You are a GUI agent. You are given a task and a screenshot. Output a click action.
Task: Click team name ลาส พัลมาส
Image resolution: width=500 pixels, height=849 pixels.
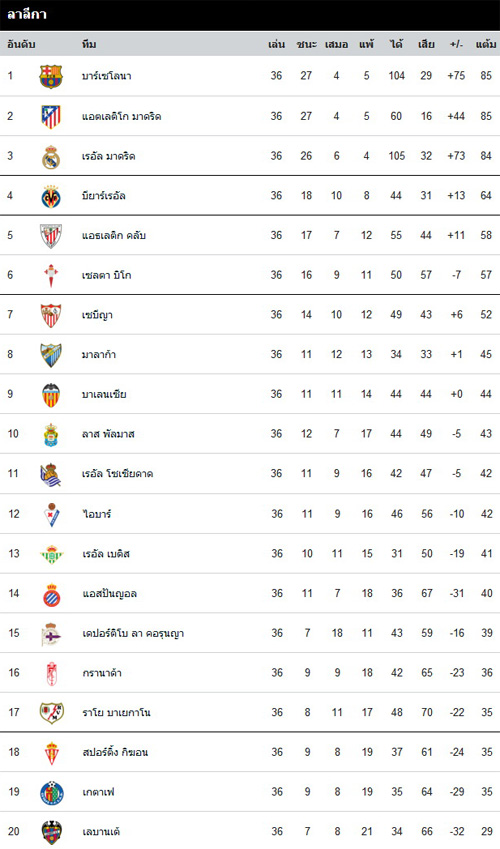[108, 434]
